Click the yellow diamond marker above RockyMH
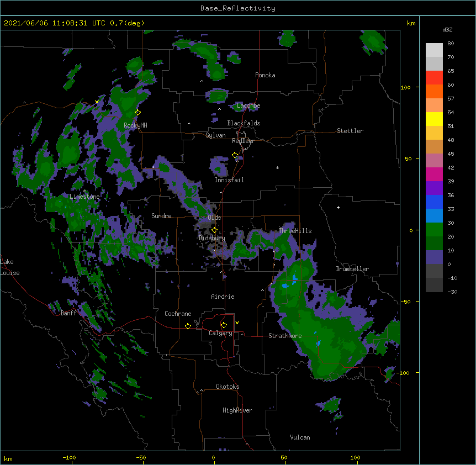The width and height of the screenshot is (476, 465). coord(137,113)
